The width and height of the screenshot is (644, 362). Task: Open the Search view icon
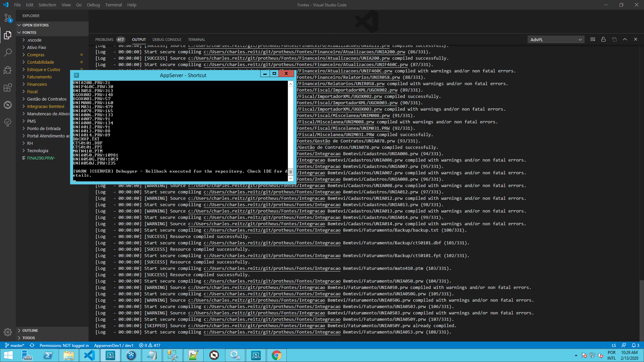(8, 53)
